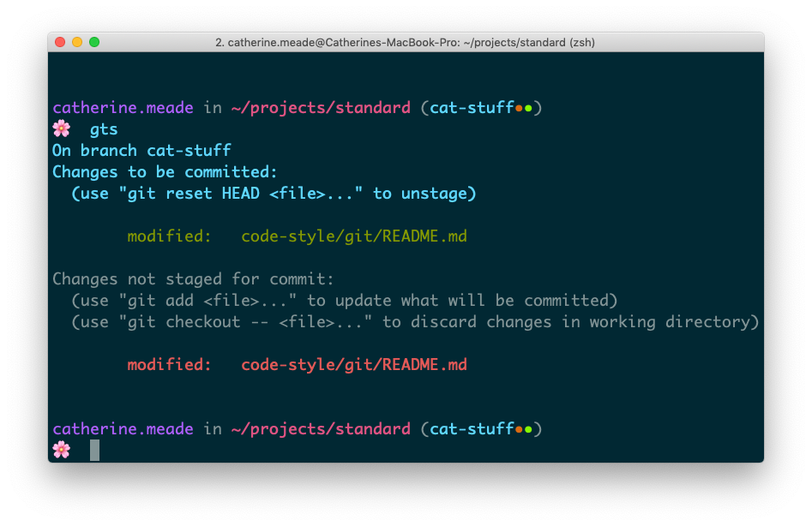Click the staged code-style/git/README.md path
Screen dimensions: 812x526
click(352, 236)
